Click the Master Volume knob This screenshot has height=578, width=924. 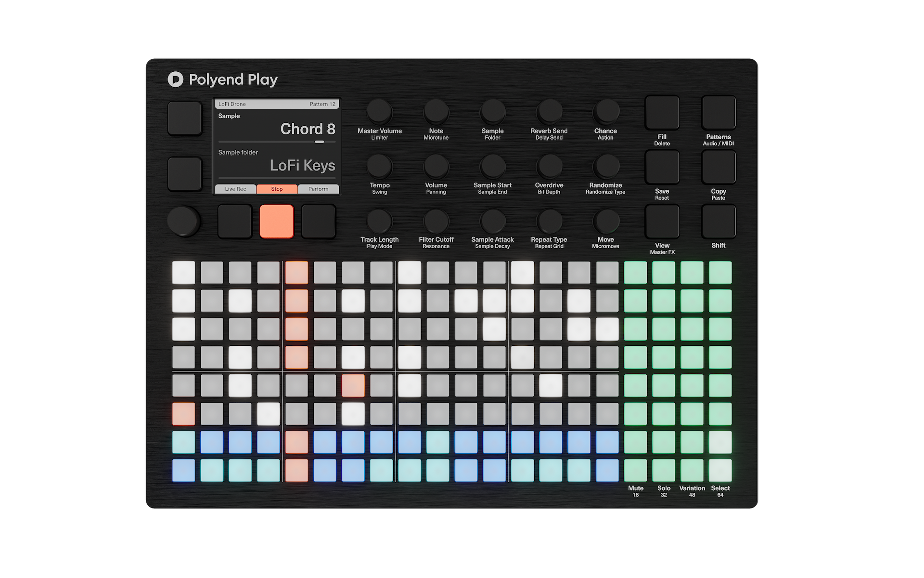[379, 112]
